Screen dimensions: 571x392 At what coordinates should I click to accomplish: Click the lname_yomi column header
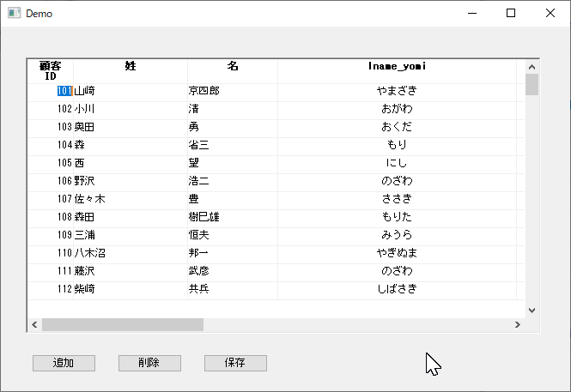[397, 66]
